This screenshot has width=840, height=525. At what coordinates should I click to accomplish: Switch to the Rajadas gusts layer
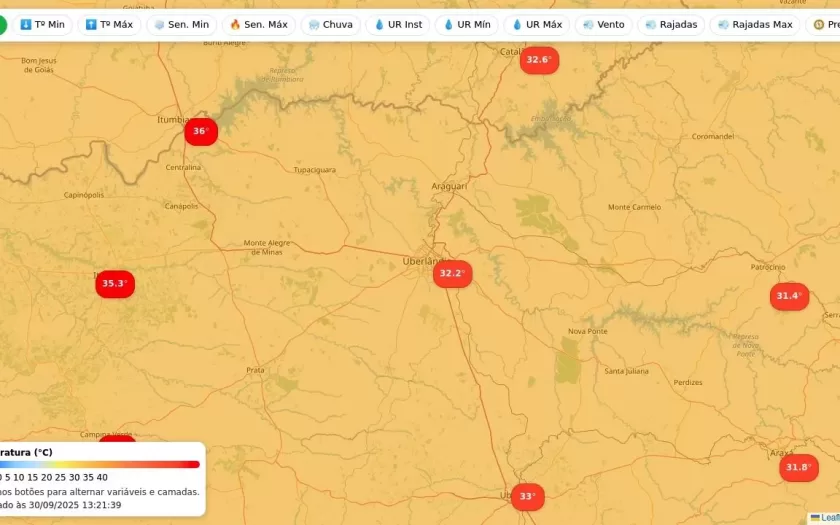pos(671,24)
